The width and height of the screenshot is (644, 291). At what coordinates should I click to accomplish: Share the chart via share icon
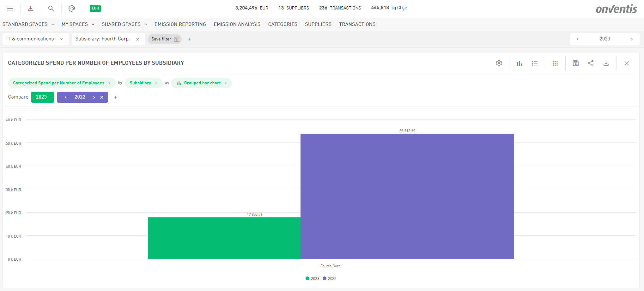click(x=591, y=63)
